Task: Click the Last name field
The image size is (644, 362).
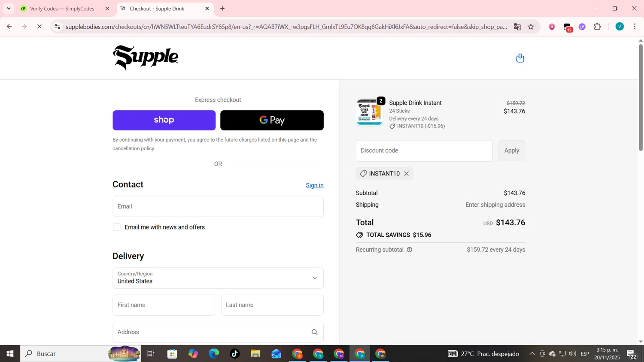Action: pos(272,305)
